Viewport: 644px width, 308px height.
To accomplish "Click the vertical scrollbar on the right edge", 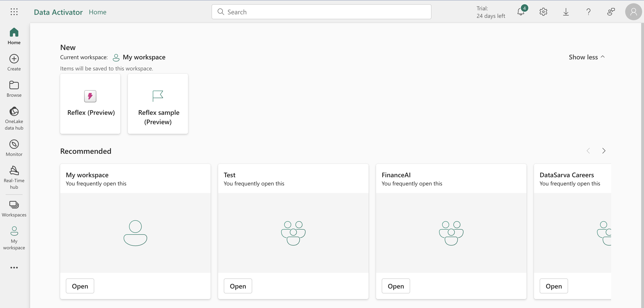I will [642, 165].
